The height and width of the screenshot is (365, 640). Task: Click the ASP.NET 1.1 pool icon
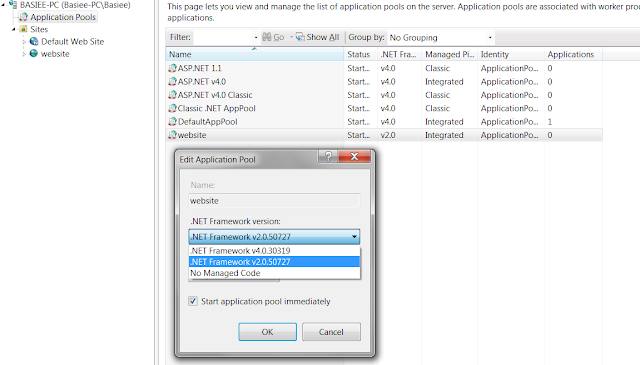tap(173, 68)
